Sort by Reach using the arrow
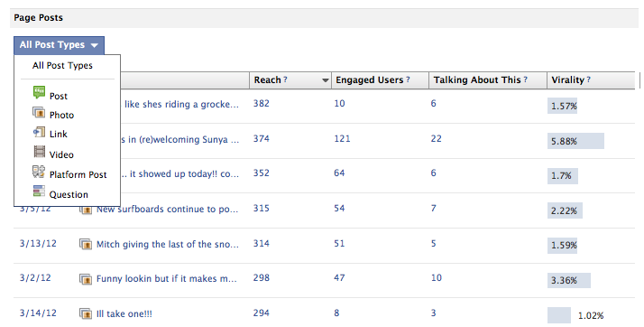644x327 pixels. tap(326, 80)
